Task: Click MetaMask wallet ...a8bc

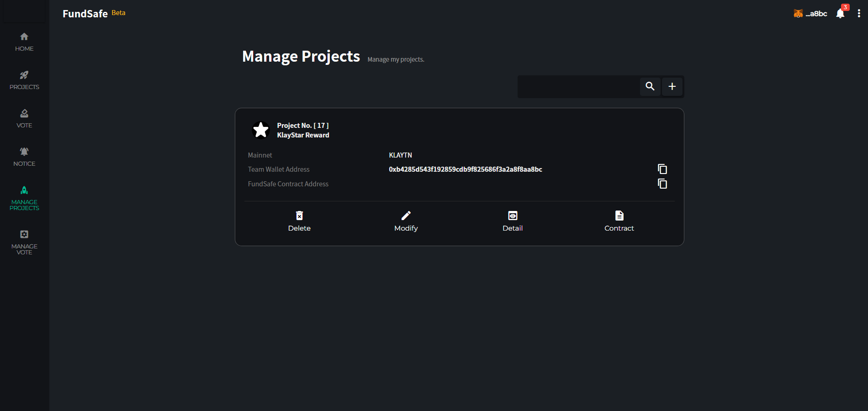Action: 810,14
